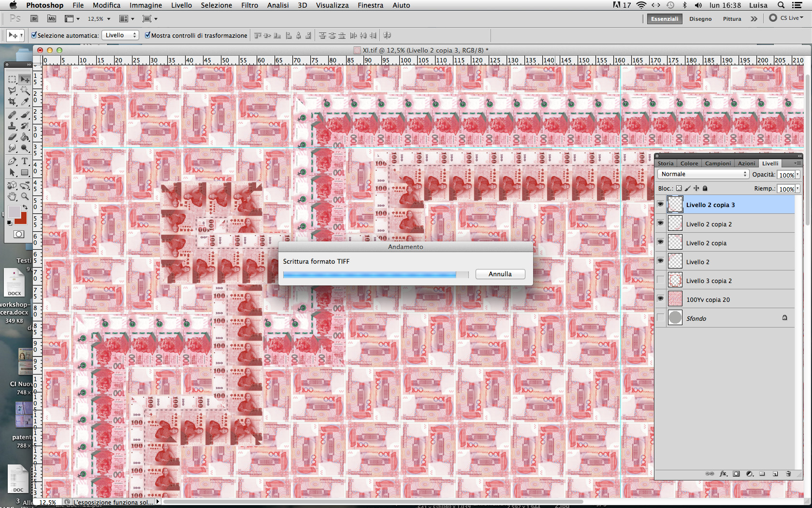Select the Eyedropper tool
Image resolution: width=812 pixels, height=508 pixels.
tap(25, 102)
